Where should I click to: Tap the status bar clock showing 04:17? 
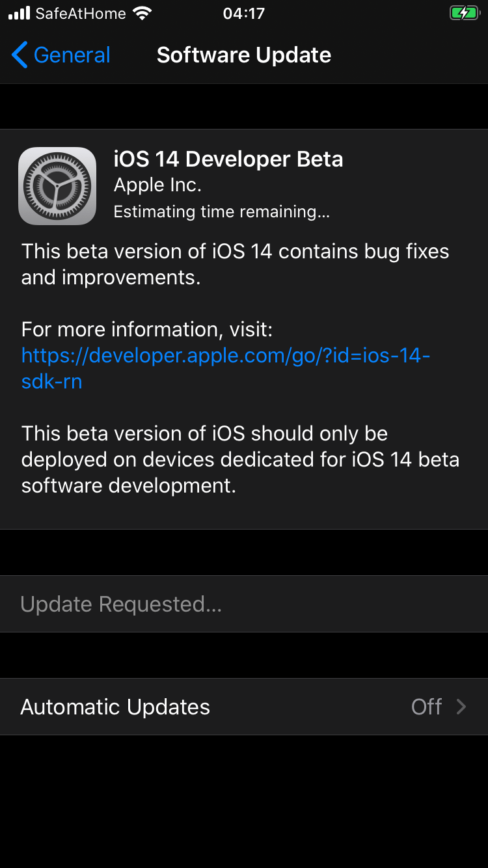(244, 13)
